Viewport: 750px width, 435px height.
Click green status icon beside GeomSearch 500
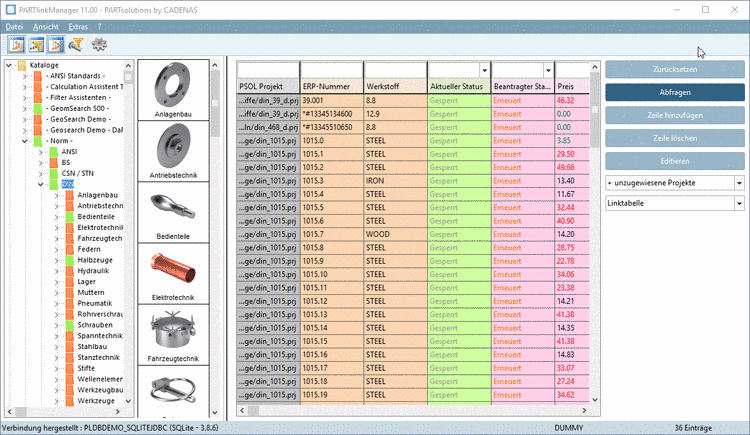(38, 108)
